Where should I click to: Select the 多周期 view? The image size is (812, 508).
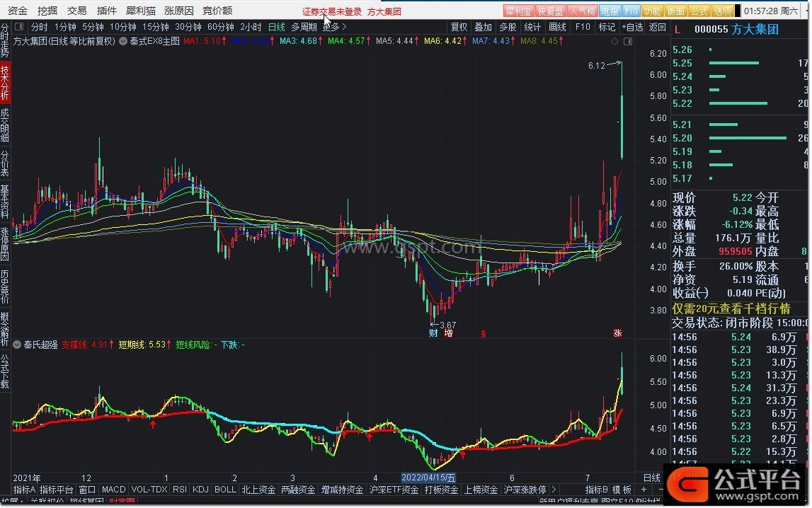[x=304, y=27]
